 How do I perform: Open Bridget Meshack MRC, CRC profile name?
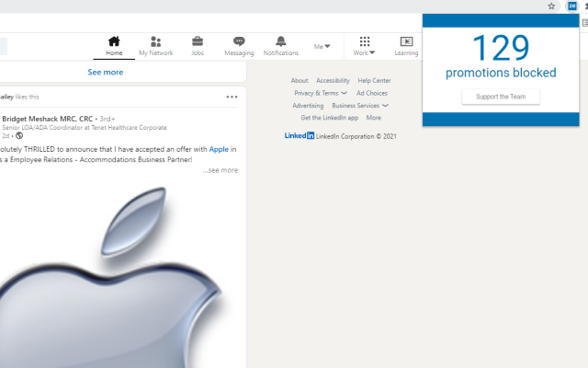pos(48,119)
